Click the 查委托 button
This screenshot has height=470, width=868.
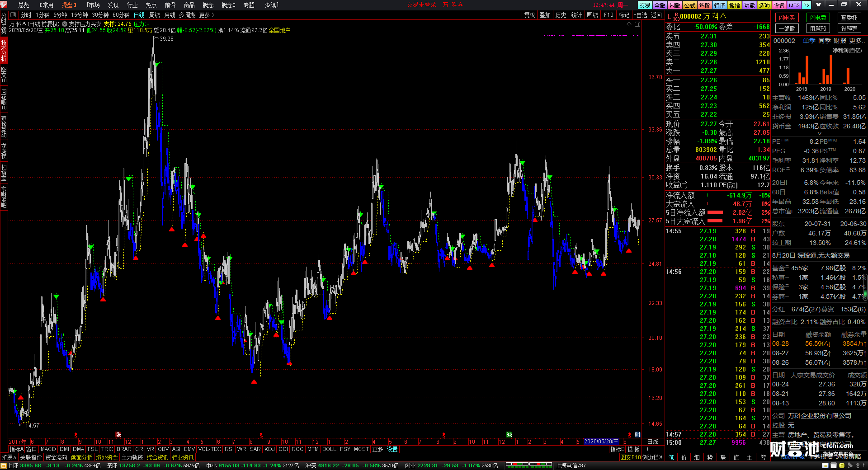pyautogui.click(x=849, y=18)
